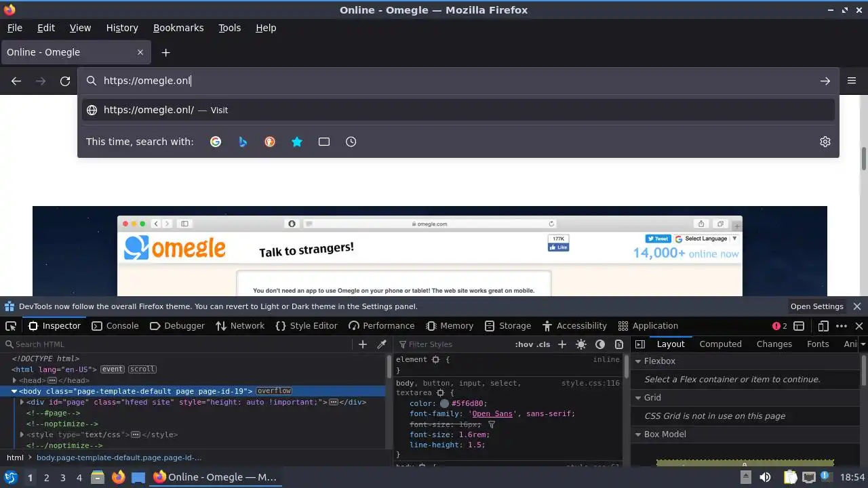The height and width of the screenshot is (488, 868).
Task: Select the https://omegle.onl/ Visit suggestion
Action: pyautogui.click(x=458, y=110)
